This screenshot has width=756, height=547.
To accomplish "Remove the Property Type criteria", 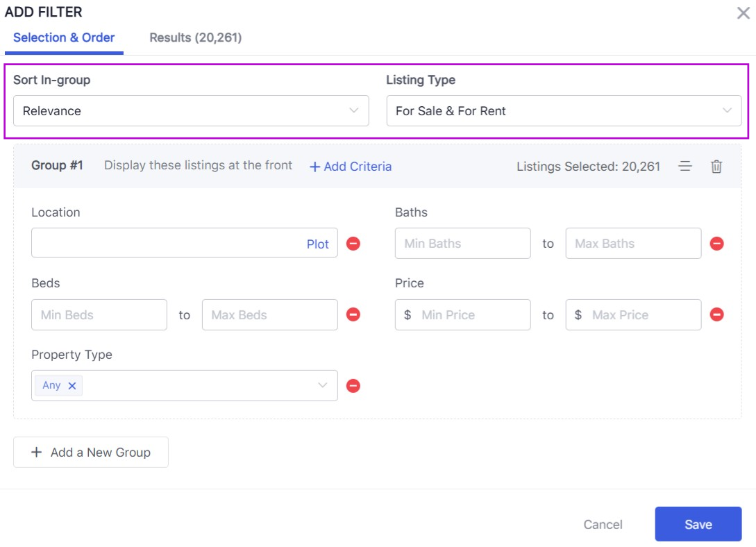I will [x=353, y=386].
